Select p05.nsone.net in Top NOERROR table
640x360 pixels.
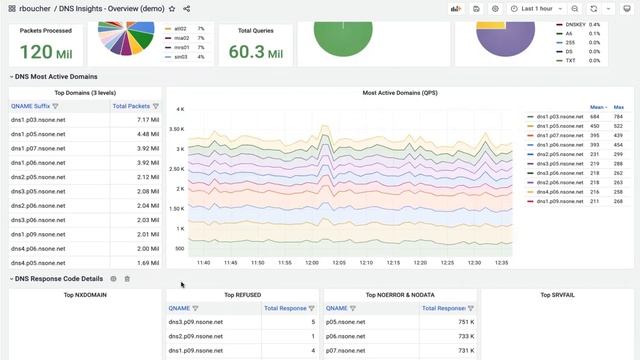345,322
